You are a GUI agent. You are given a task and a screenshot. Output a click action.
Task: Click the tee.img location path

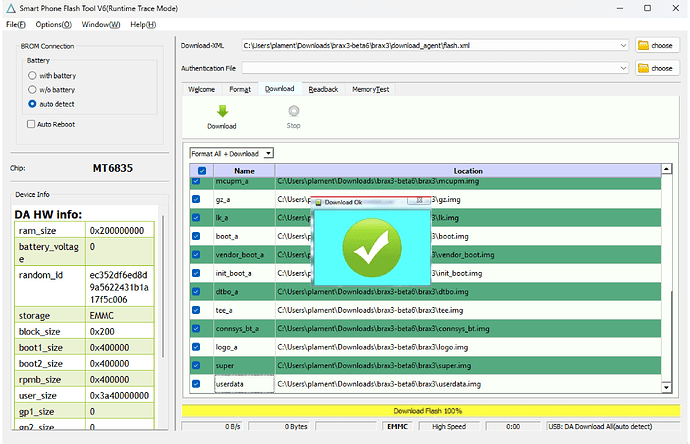point(370,310)
